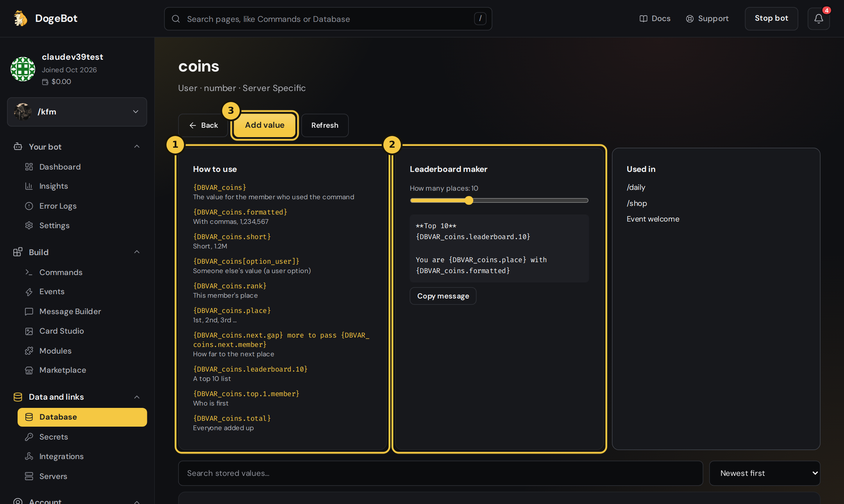Click the Card Studio image icon
The image size is (844, 504).
click(29, 331)
